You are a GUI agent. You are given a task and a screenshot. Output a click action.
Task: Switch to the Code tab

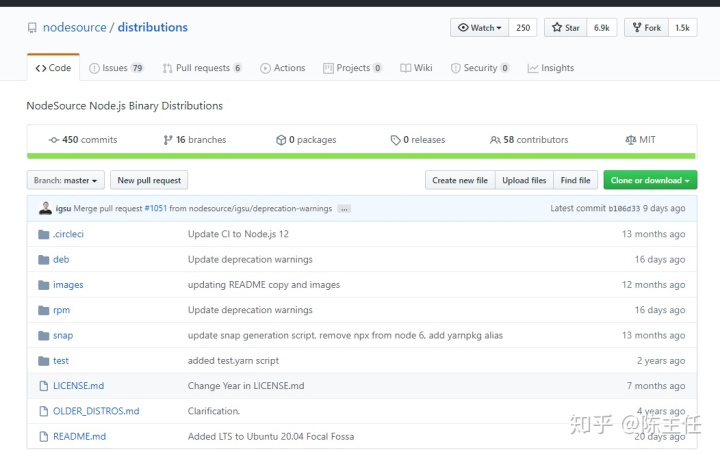click(53, 68)
